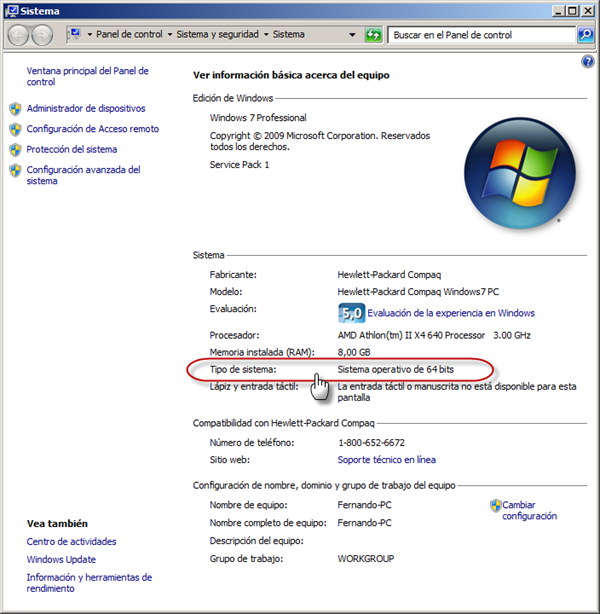This screenshot has width=600, height=614.
Task: Click the Windows 7 Professional text
Action: [x=258, y=117]
